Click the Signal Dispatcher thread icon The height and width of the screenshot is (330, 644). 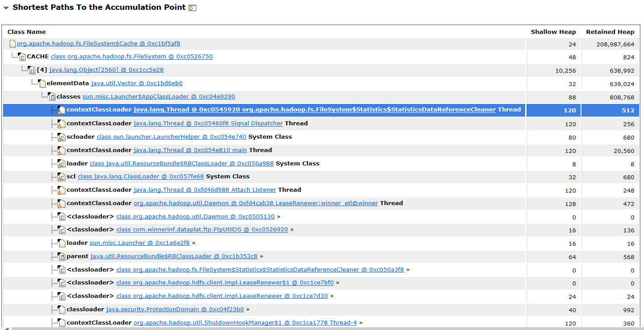[x=62, y=124]
